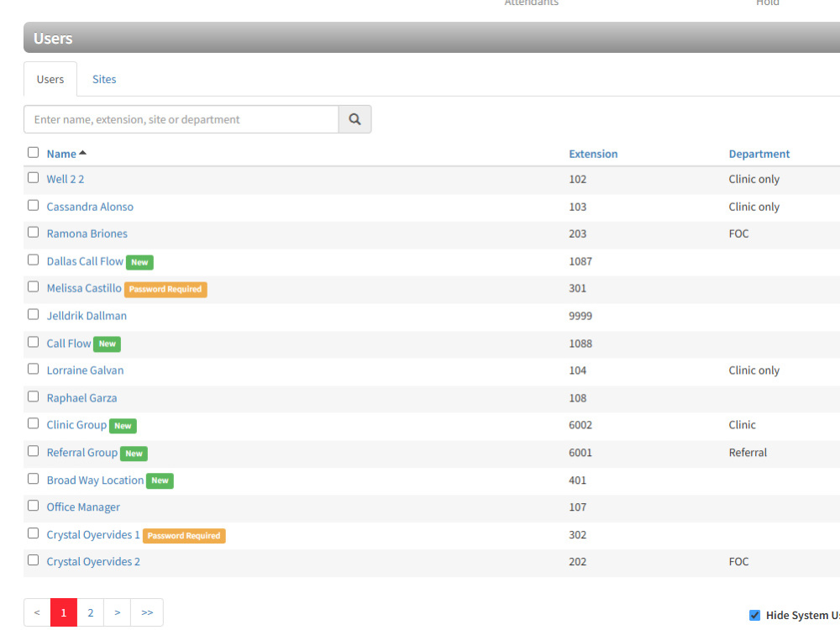Check the box for Call Flow 1088
This screenshot has height=630, width=840.
(34, 343)
